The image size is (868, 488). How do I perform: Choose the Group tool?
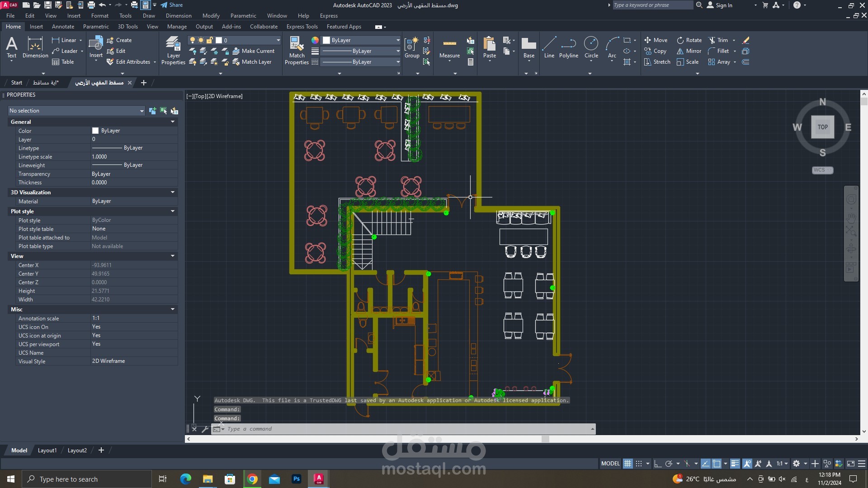click(x=412, y=48)
